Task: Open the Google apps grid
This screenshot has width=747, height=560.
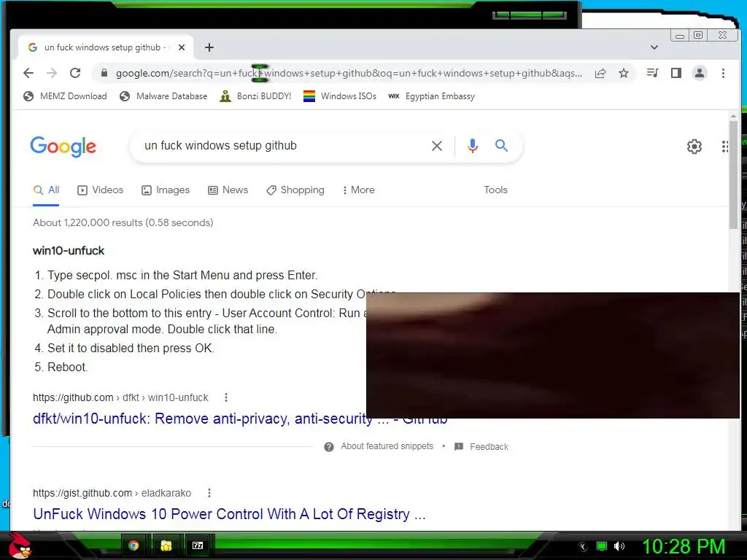Action: (724, 146)
